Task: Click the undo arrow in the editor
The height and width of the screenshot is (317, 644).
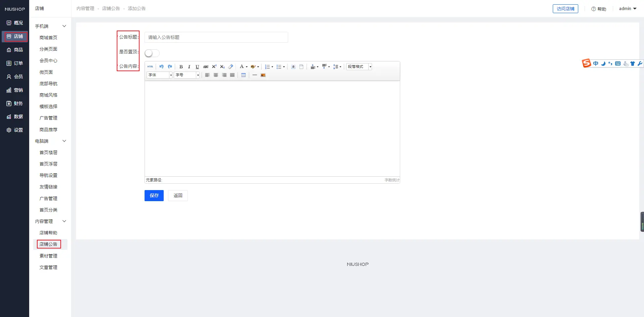Action: (161, 66)
